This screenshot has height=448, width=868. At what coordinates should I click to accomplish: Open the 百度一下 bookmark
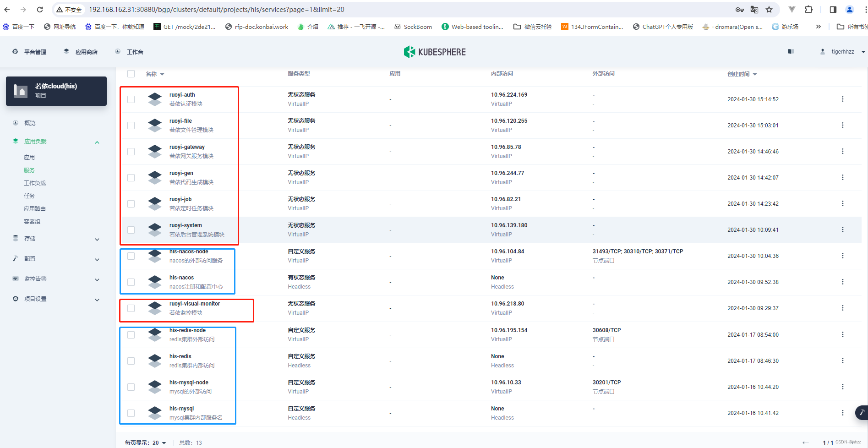tap(19, 27)
